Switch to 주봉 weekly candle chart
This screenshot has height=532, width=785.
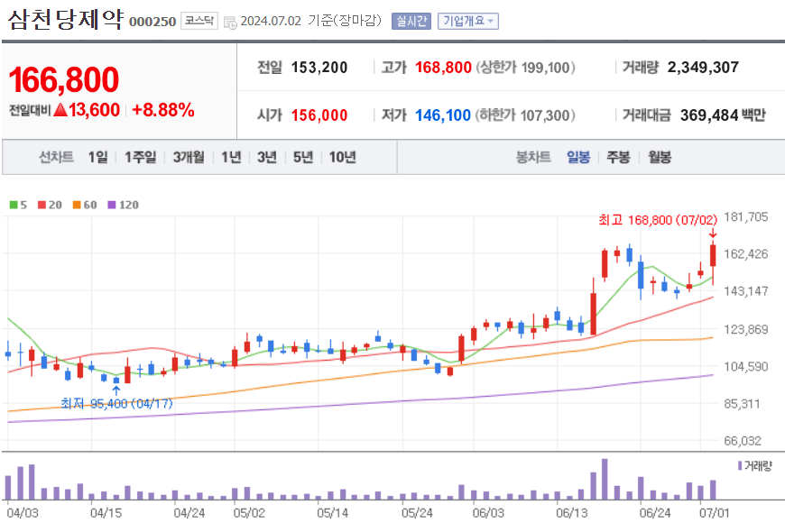coord(618,157)
